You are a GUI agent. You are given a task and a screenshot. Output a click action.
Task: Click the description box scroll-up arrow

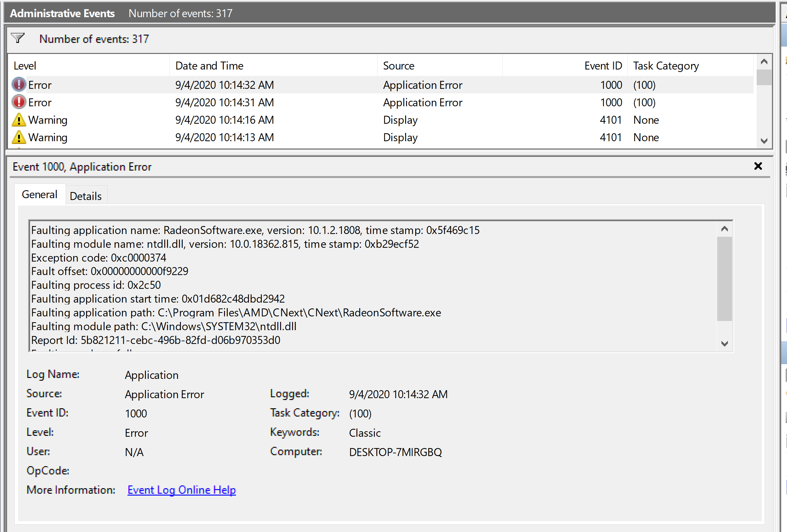point(725,229)
